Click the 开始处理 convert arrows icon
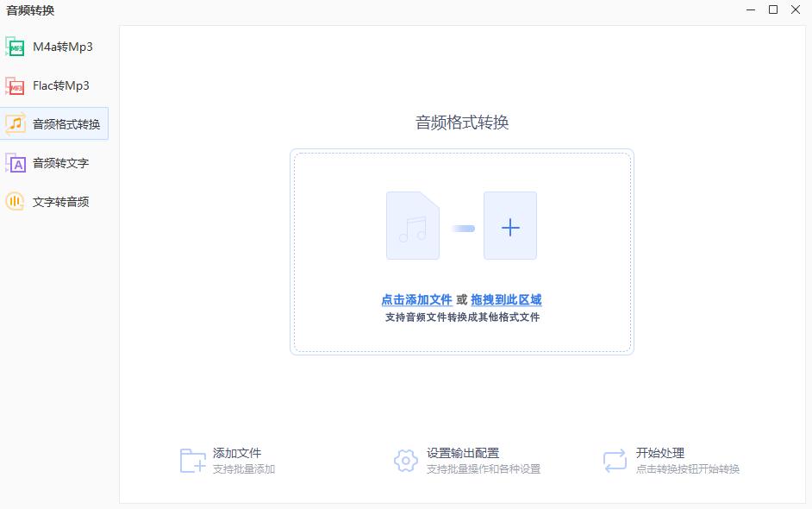Screen dimensions: 812x509 pos(614,460)
